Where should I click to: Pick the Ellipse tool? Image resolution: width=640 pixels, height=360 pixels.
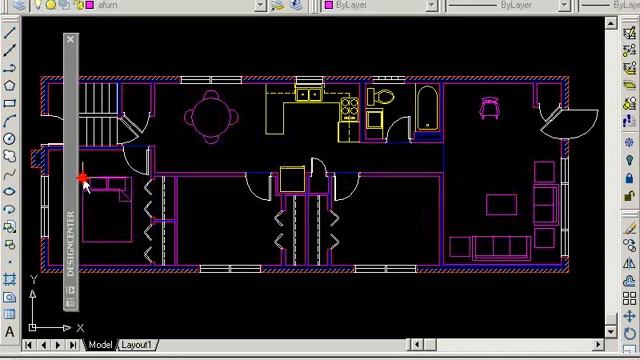[9, 191]
